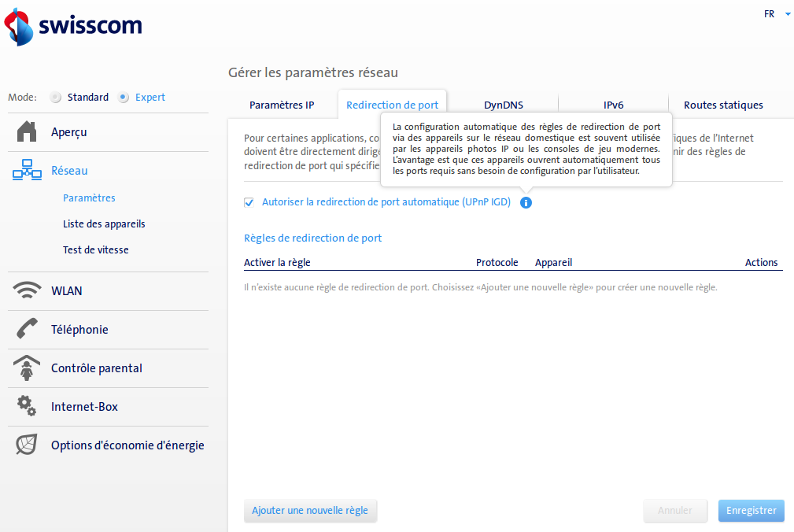Open Options d'économie d'énergie via leaf icon
Image resolution: width=794 pixels, height=532 pixels.
click(26, 445)
